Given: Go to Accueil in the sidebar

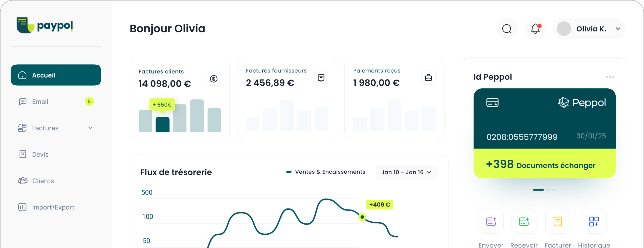Looking at the screenshot, I should pos(56,75).
